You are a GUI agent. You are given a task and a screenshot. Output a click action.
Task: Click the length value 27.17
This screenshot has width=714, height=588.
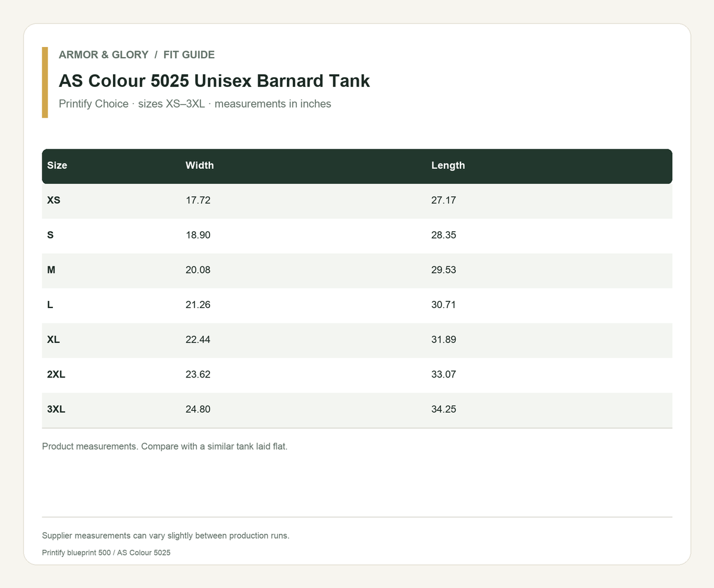click(444, 200)
